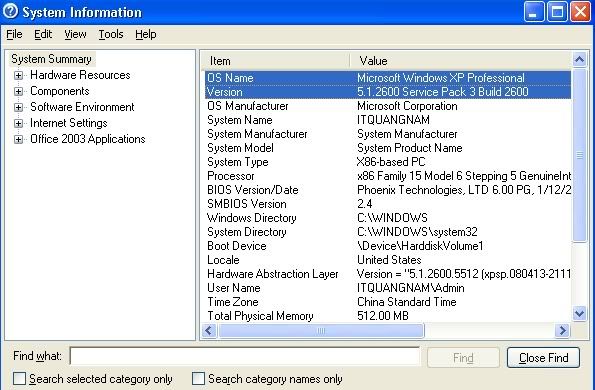
Task: Select the Hardware Abstraction Layer row
Action: pos(388,274)
